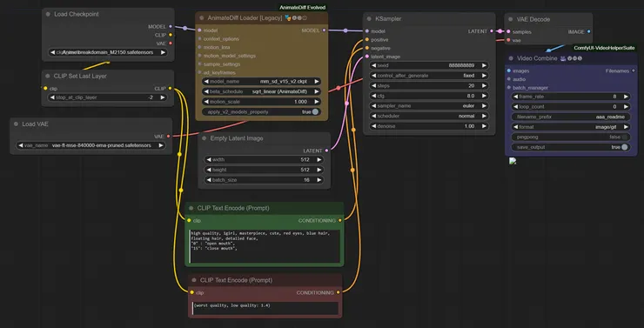The height and width of the screenshot is (328, 644).
Task: Decrease motion_scale with left arrow
Action: click(206, 102)
